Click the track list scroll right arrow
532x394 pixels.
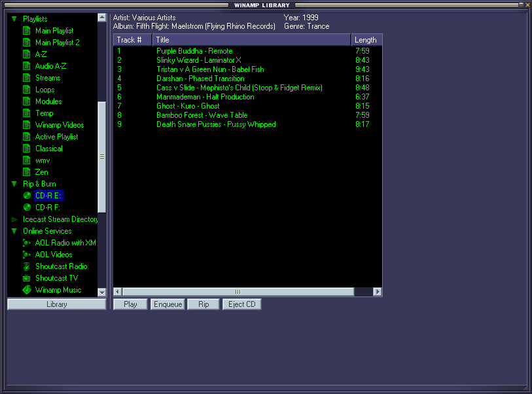(x=378, y=292)
